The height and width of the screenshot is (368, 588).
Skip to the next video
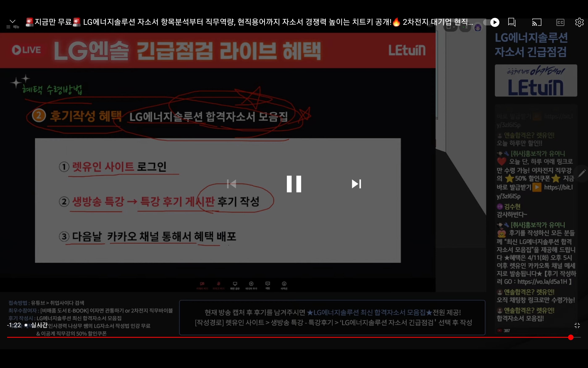pos(356,184)
